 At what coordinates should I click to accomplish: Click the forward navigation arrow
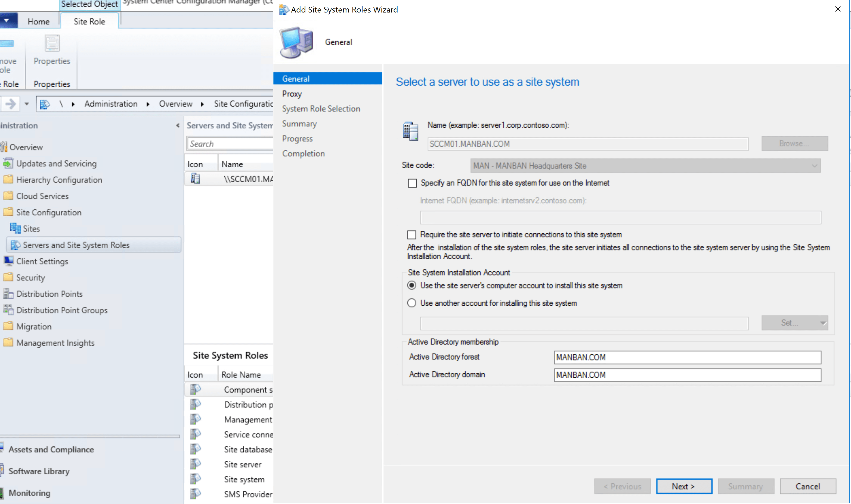coord(10,104)
